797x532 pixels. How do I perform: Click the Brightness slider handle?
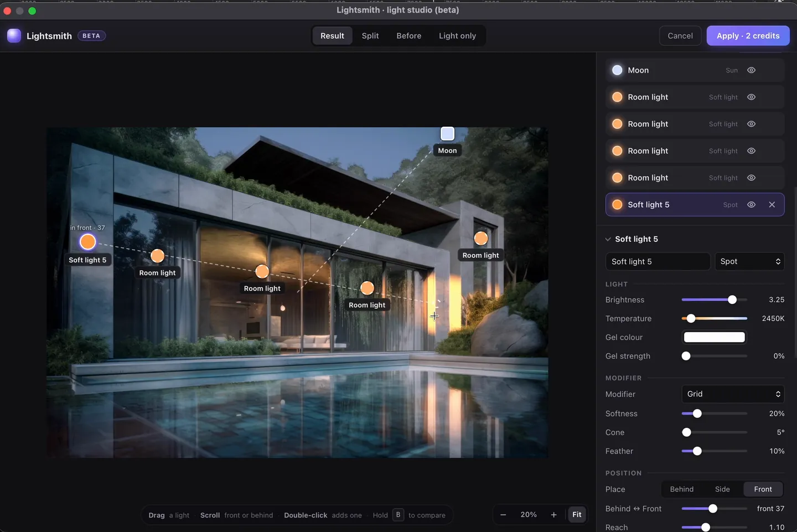point(732,299)
